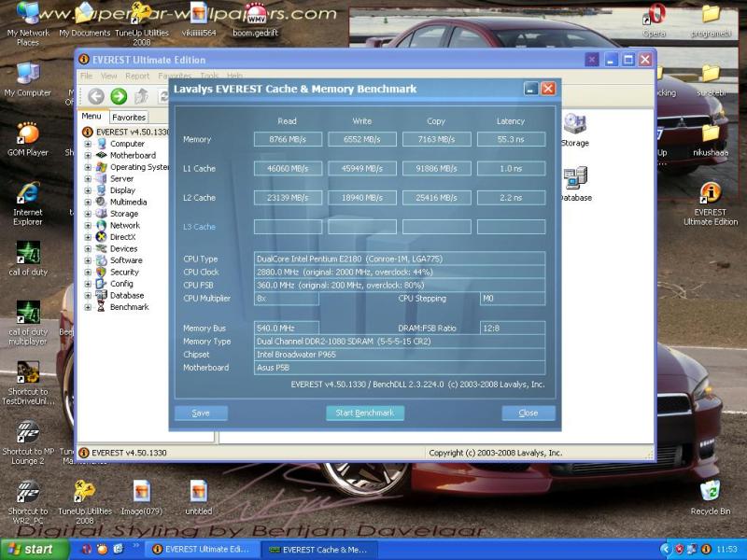Click the Windows Start button

tap(28, 550)
